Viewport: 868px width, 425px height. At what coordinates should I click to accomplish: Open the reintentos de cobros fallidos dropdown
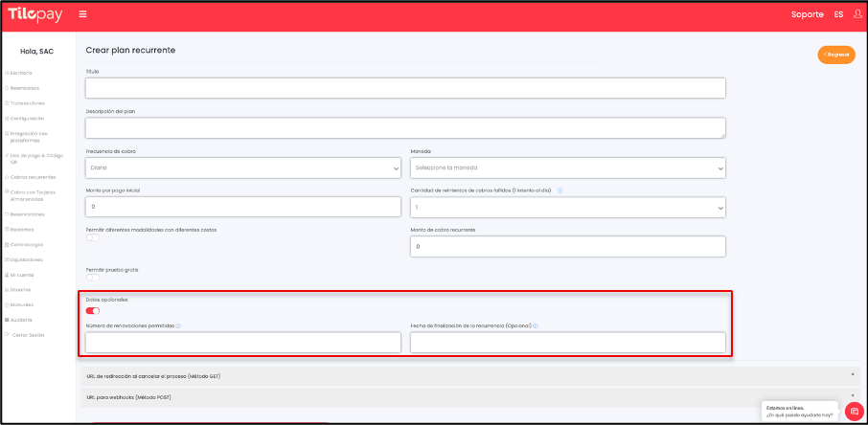pyautogui.click(x=567, y=207)
